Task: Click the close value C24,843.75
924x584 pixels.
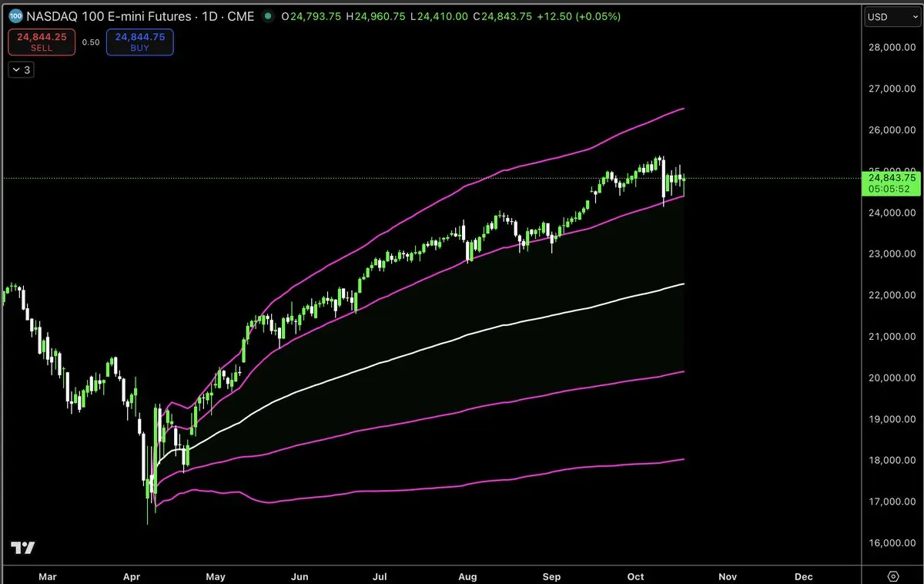Action: coord(501,16)
